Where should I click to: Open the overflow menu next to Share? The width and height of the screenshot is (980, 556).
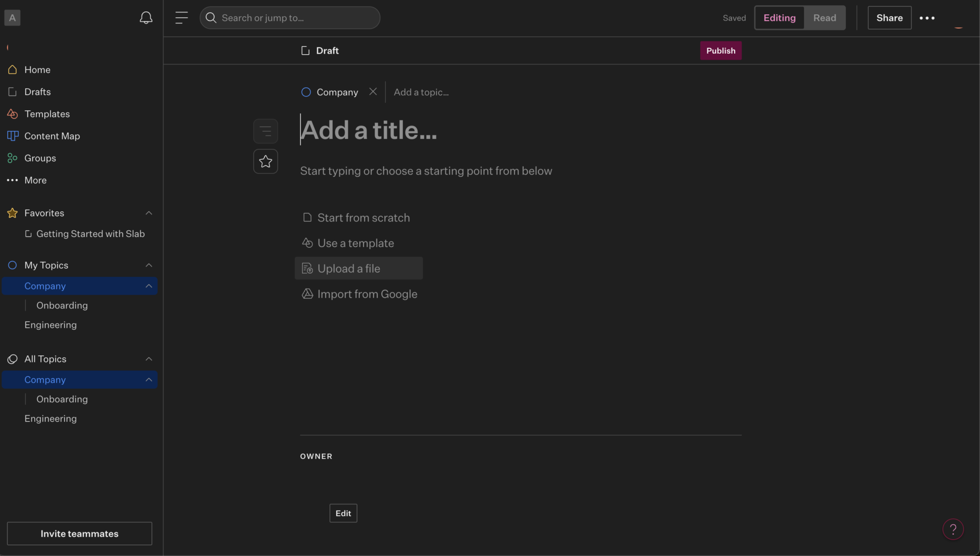tap(926, 17)
